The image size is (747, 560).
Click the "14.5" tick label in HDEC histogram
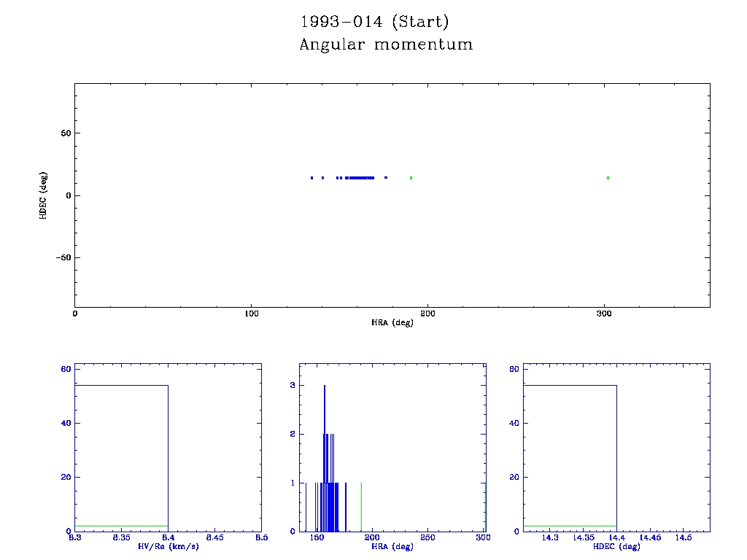pos(684,538)
